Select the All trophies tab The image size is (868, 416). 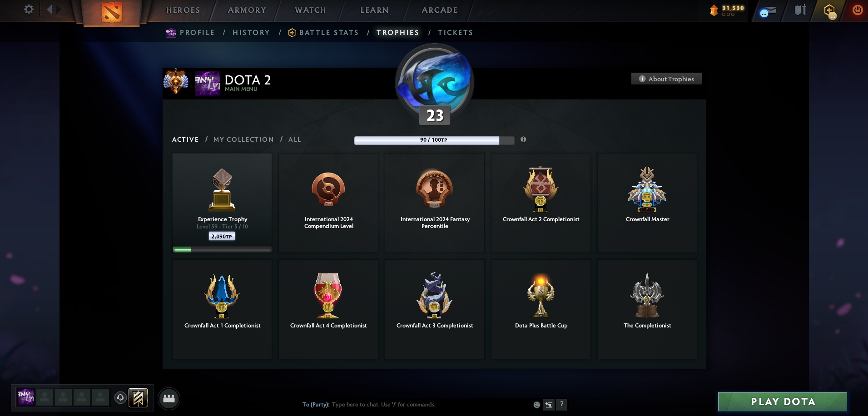point(294,139)
